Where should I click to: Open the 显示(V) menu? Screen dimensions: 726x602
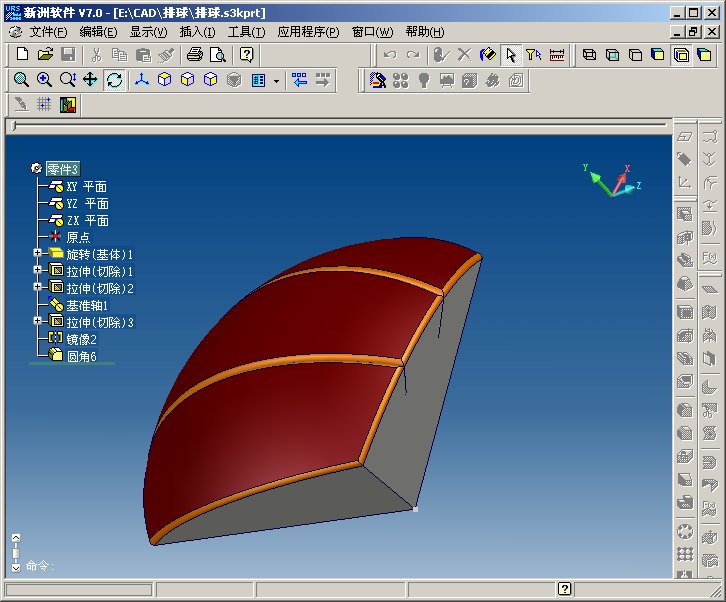[x=148, y=32]
